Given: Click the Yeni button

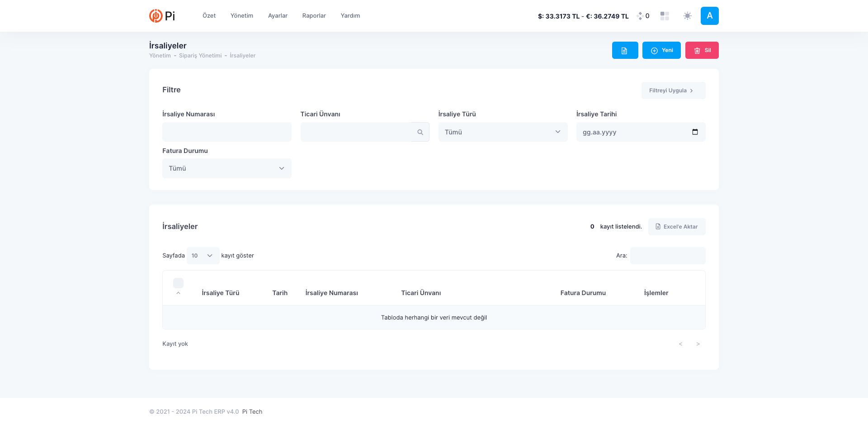Looking at the screenshot, I should [661, 50].
